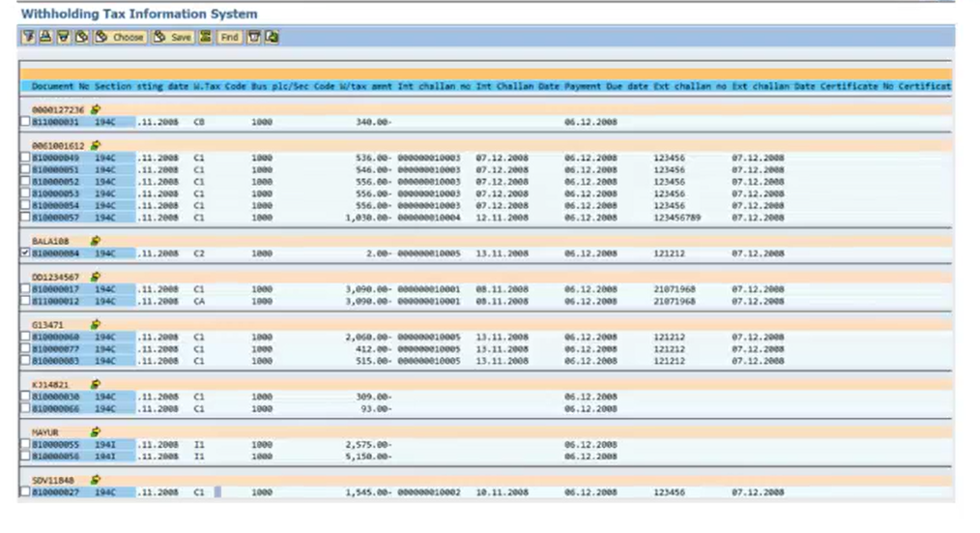This screenshot has width=980, height=533.
Task: Check the box beside document 810000054
Action: click(25, 204)
